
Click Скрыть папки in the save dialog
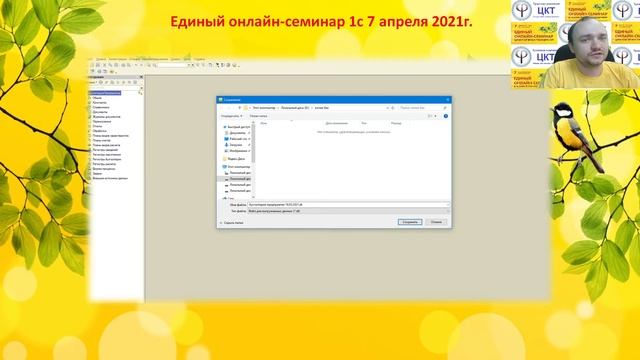[x=232, y=223]
